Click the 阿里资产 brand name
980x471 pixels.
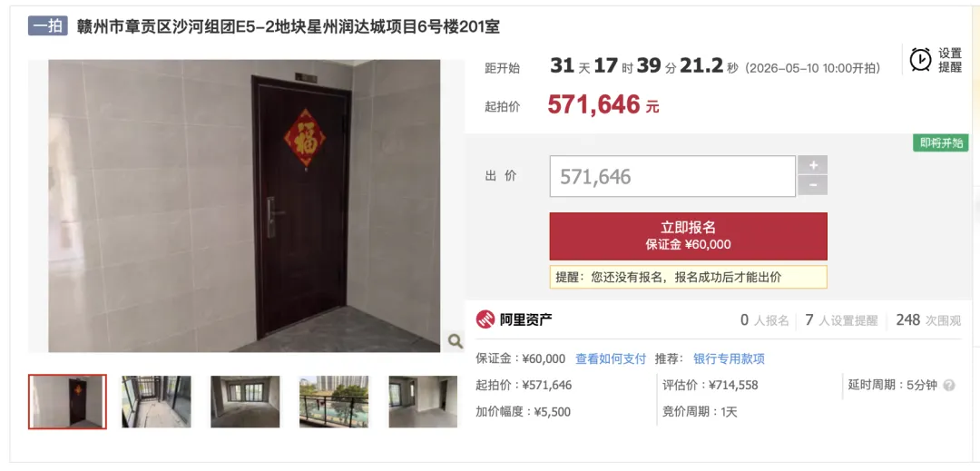point(525,320)
